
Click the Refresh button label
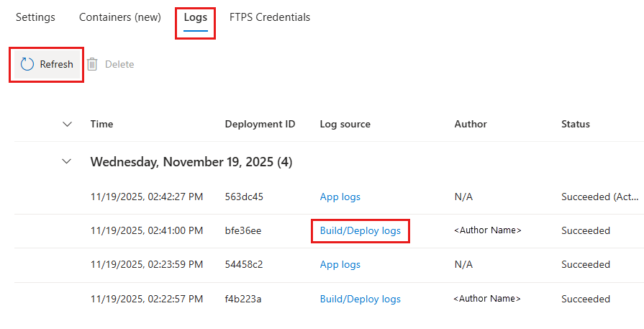[57, 65]
